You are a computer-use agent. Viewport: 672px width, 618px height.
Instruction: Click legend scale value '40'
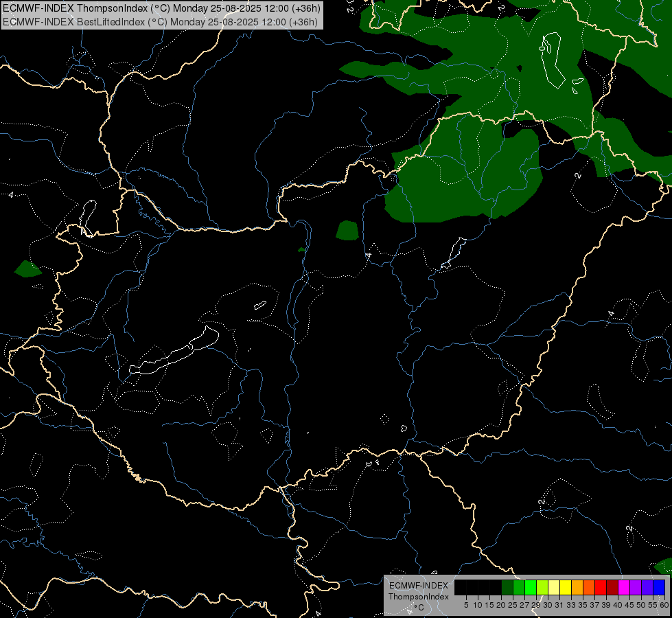(x=618, y=605)
